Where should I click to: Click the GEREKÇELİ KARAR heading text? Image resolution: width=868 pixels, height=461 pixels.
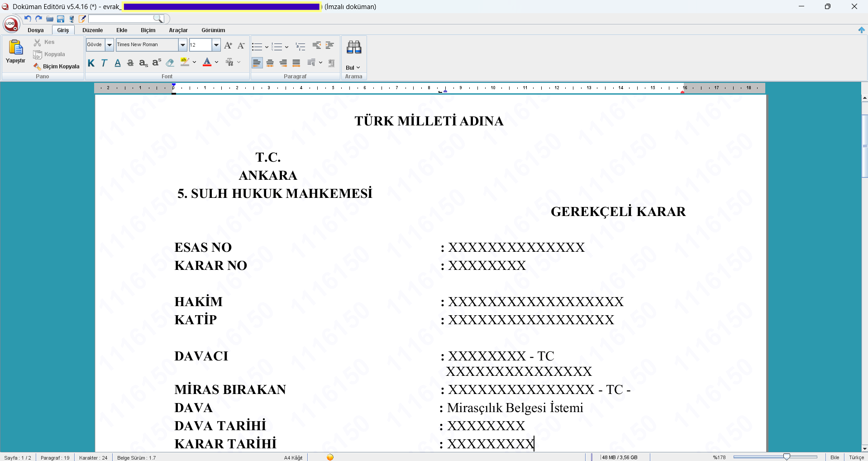pos(618,211)
